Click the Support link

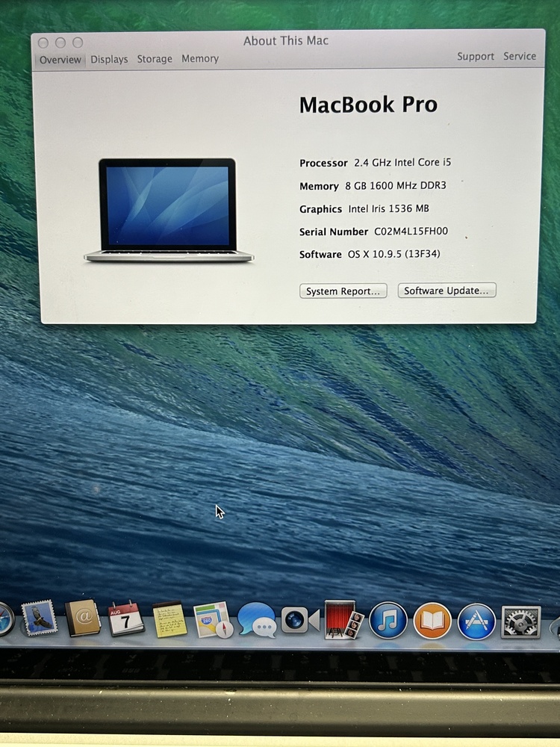point(476,56)
